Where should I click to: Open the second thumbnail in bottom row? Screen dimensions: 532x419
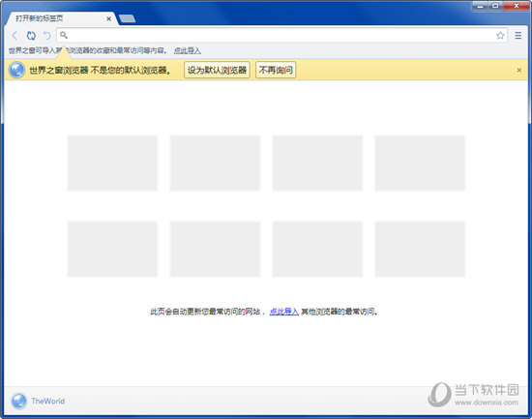[x=215, y=249]
